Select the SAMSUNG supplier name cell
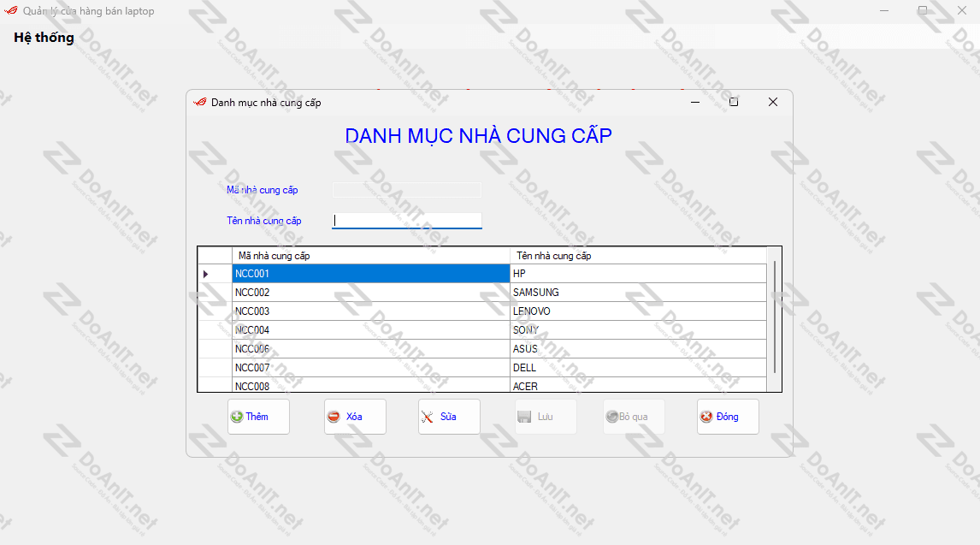Screen dimensions: 980x545 click(638, 293)
